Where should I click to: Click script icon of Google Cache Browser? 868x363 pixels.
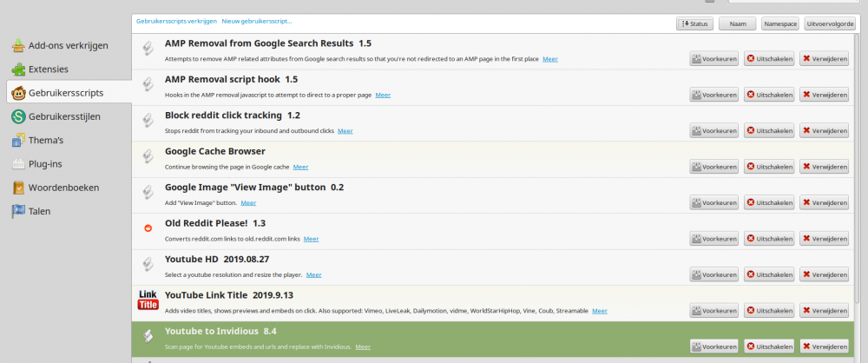pos(148,157)
